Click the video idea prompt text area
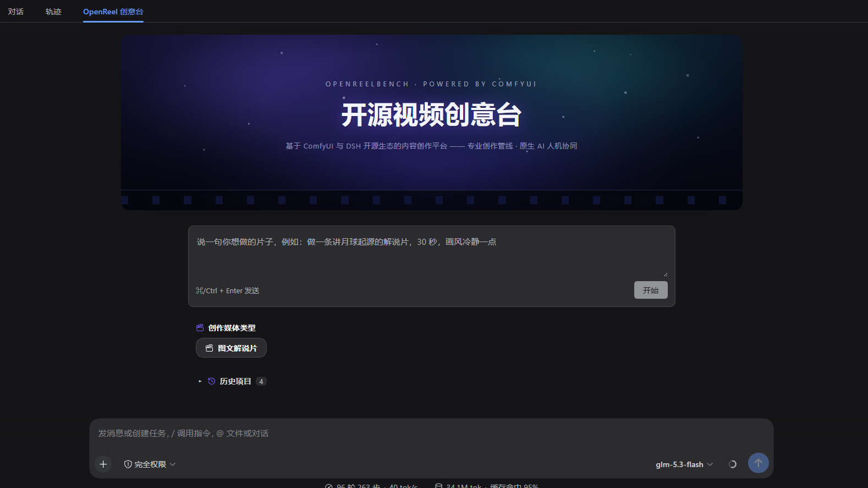Screen dimensions: 868x488 coord(432,254)
